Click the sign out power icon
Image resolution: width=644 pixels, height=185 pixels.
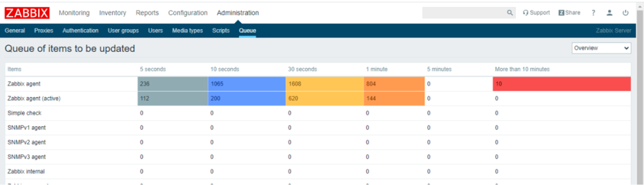[x=625, y=13]
